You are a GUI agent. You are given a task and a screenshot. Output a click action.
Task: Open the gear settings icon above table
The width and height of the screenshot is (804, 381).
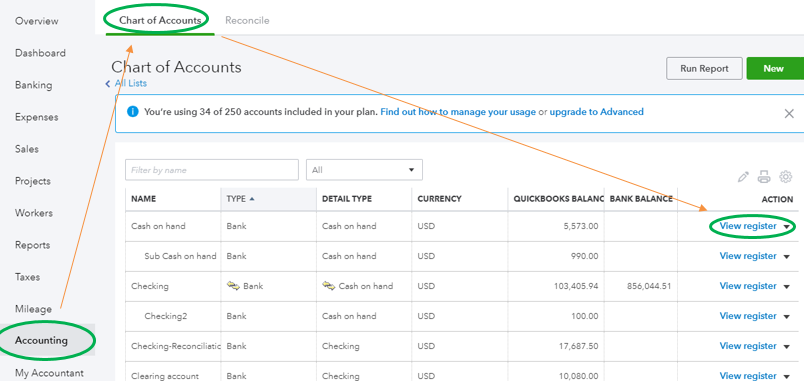tap(786, 177)
